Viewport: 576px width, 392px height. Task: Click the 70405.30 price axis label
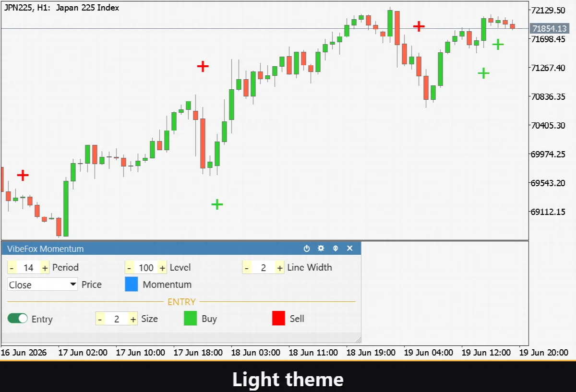(548, 126)
